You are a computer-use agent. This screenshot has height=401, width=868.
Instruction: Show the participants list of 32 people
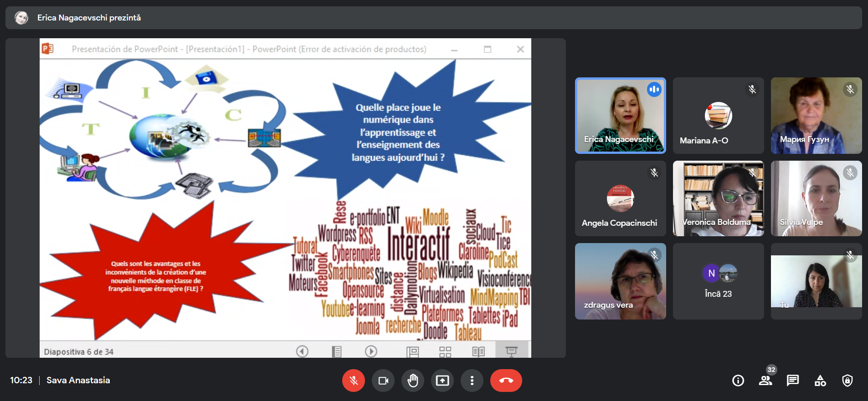765,381
